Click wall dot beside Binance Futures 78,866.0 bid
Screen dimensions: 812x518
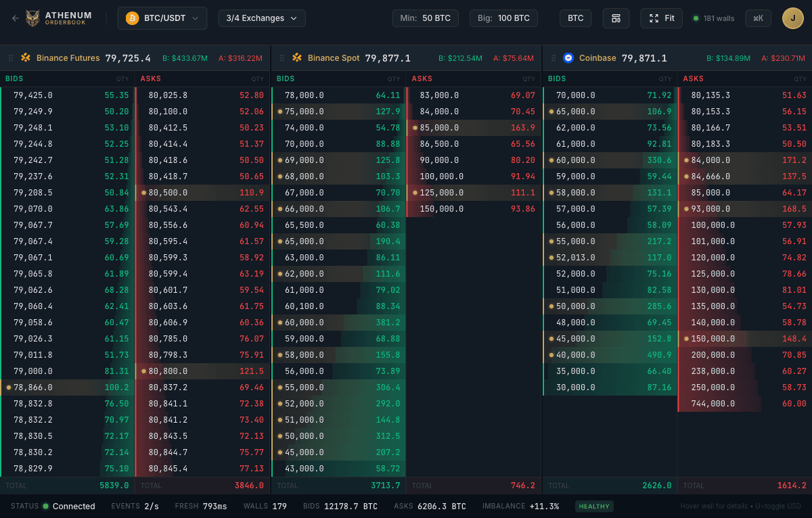tap(8, 387)
